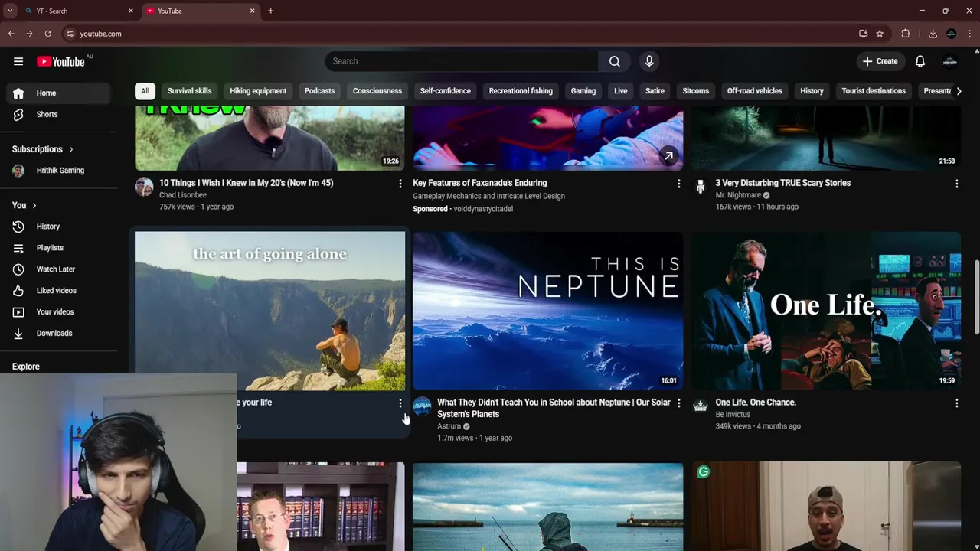The image size is (980, 551).
Task: Select the Live chip
Action: click(x=621, y=91)
